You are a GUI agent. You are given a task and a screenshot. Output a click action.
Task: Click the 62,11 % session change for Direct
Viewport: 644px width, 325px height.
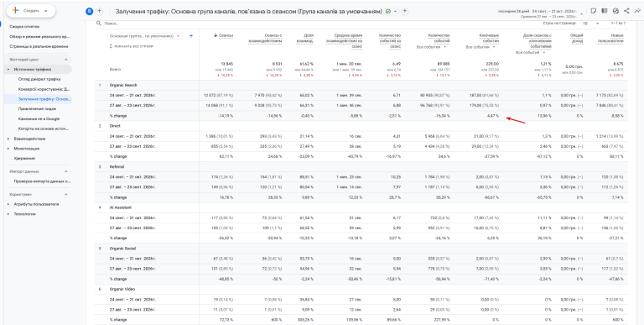point(226,156)
